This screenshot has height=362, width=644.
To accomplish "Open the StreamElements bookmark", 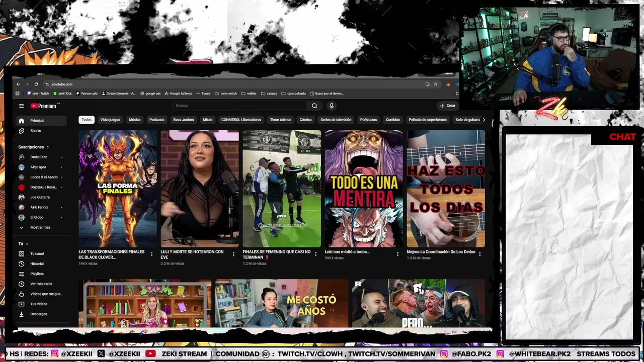I will tap(119, 94).
